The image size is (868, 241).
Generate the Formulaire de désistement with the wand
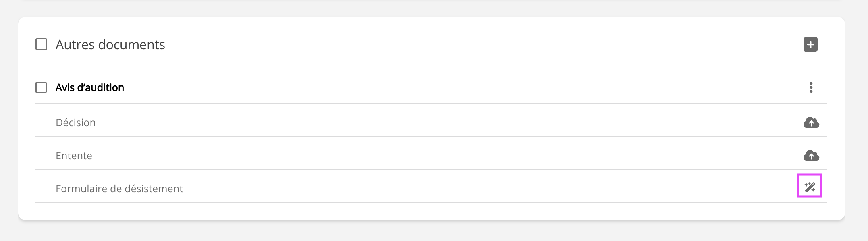point(810,187)
